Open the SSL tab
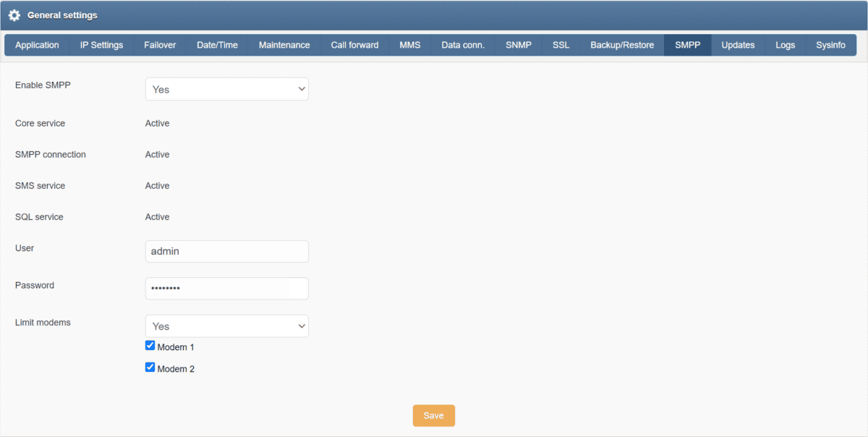 point(561,45)
